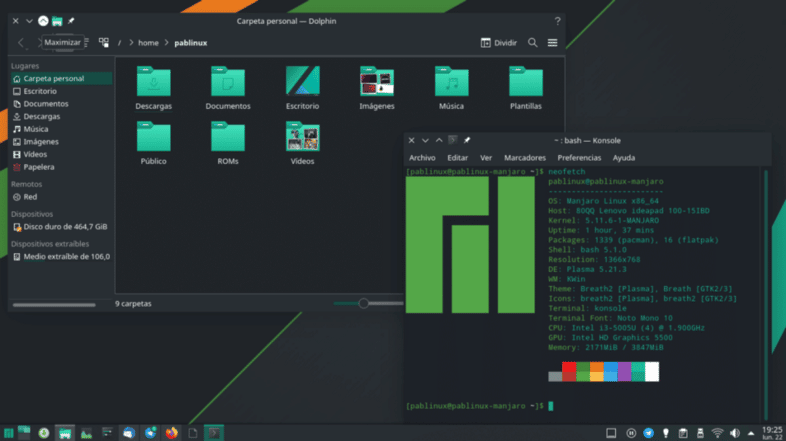Click pablinux in the breadcrumb path

pyautogui.click(x=190, y=43)
